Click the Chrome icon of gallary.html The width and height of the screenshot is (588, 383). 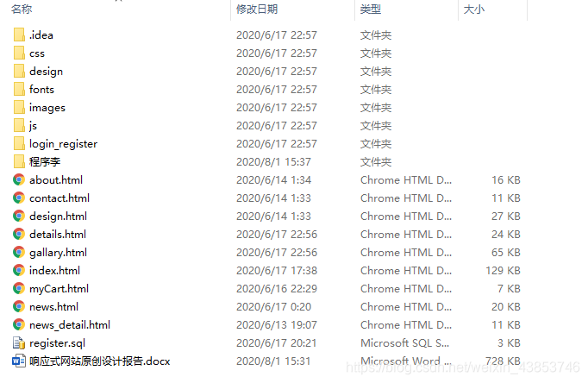point(19,252)
